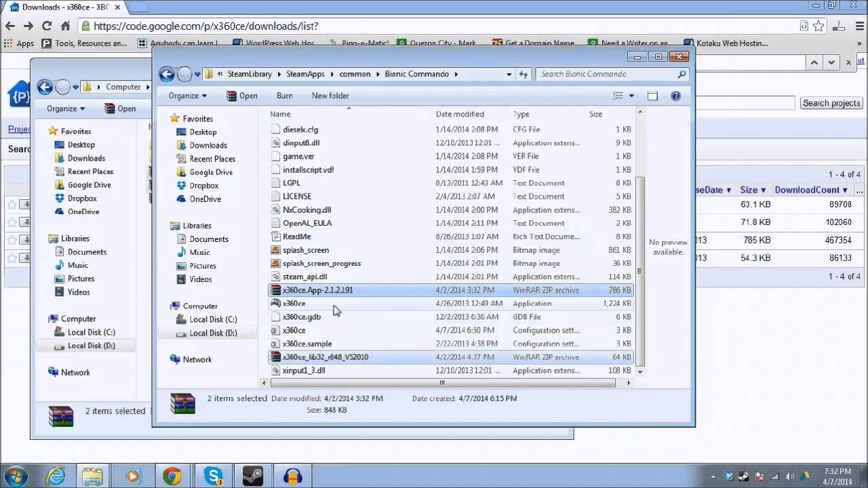868x488 pixels.
Task: Click the Forward arrow in Bionic Commando window
Action: 184,74
